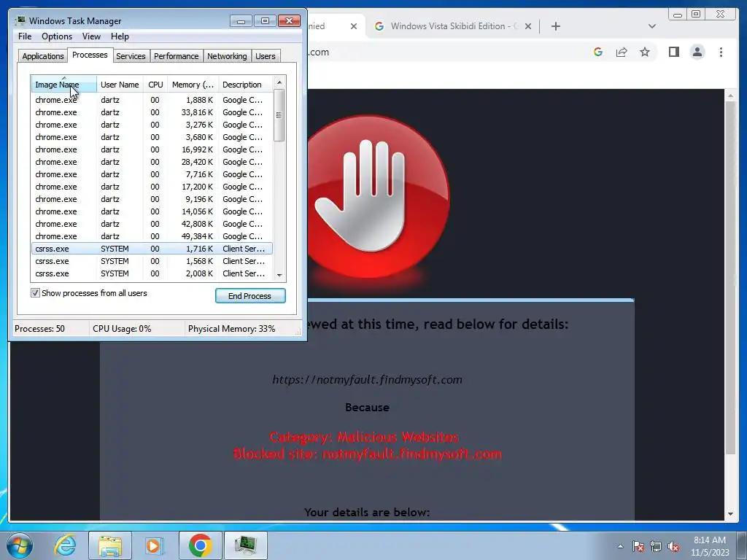The width and height of the screenshot is (747, 560).
Task: Open Chrome three-dot menu
Action: pos(721,52)
